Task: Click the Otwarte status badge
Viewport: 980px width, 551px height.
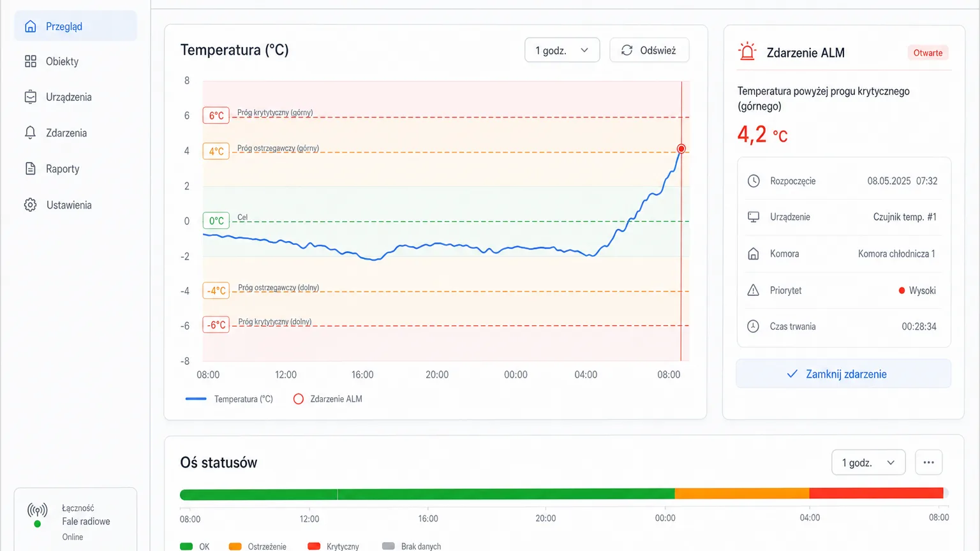Action: click(x=928, y=53)
